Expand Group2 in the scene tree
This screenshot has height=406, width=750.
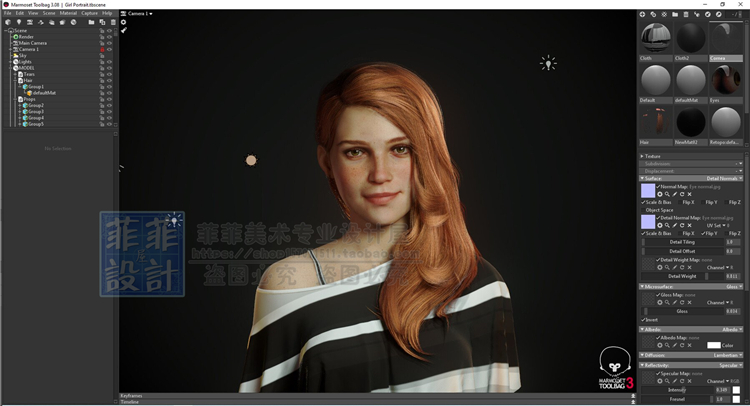coord(20,105)
